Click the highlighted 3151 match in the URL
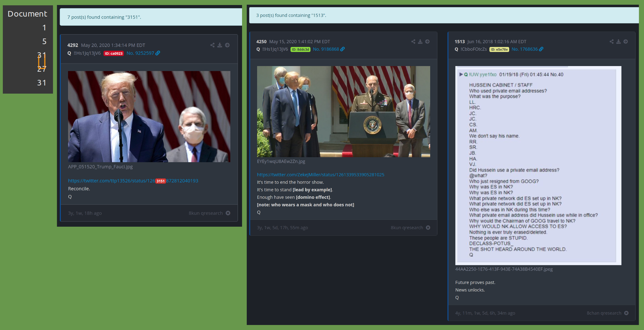The image size is (644, 330). pyautogui.click(x=161, y=181)
